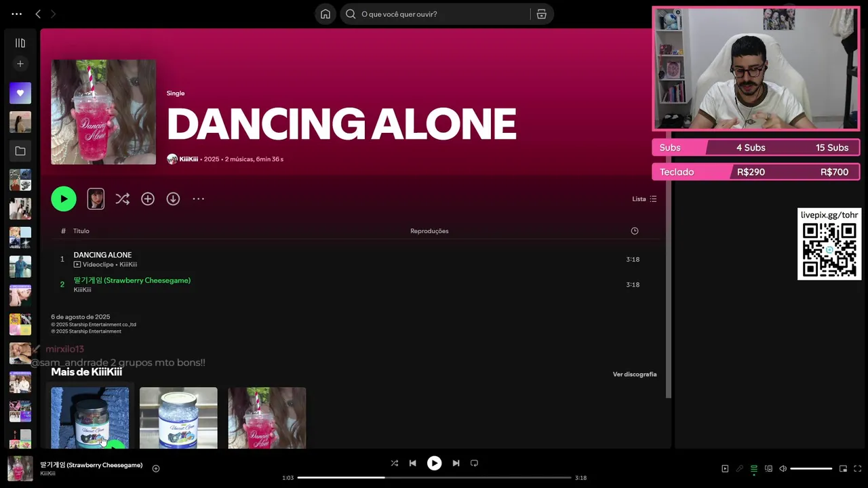Add now-playing song to Liked Songs
Viewport: 868px width, 488px height.
pyautogui.click(x=156, y=468)
